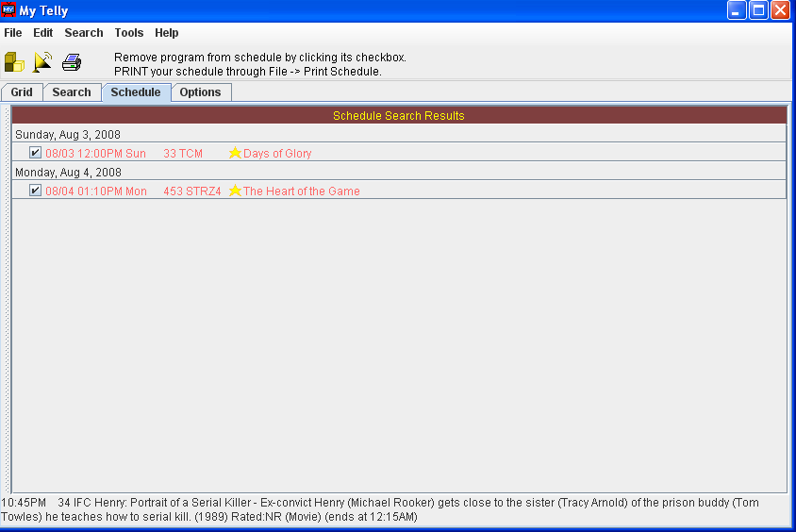Screen dimensions: 796x532
Task: Uncheck the Days of Glory checkbox
Action: tap(36, 153)
